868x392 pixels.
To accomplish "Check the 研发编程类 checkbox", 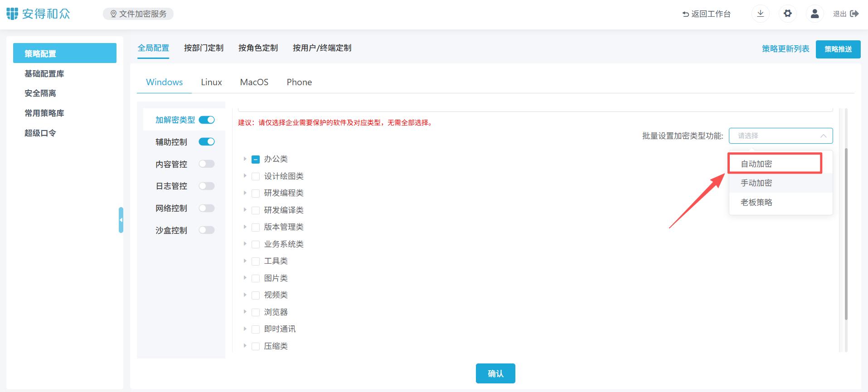I will pos(256,194).
